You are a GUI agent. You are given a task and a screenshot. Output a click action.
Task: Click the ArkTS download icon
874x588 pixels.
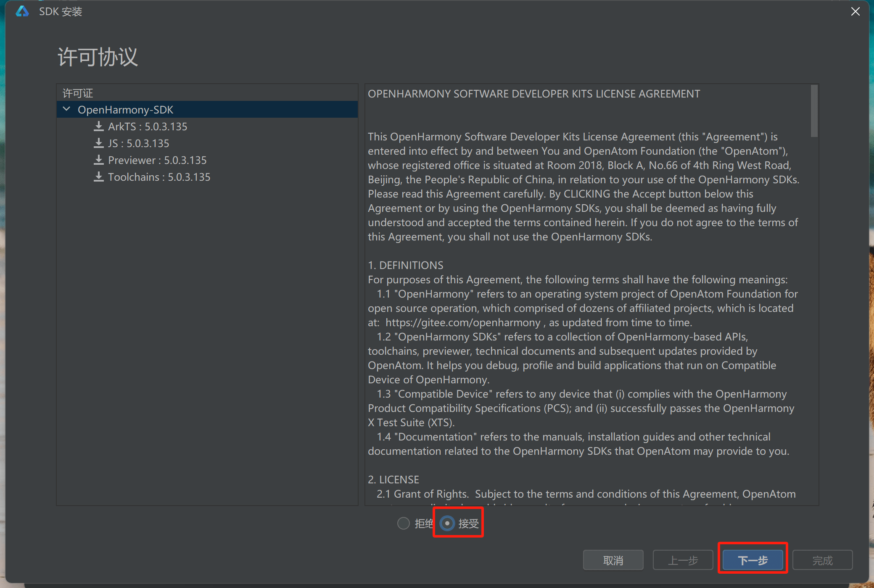pyautogui.click(x=99, y=127)
